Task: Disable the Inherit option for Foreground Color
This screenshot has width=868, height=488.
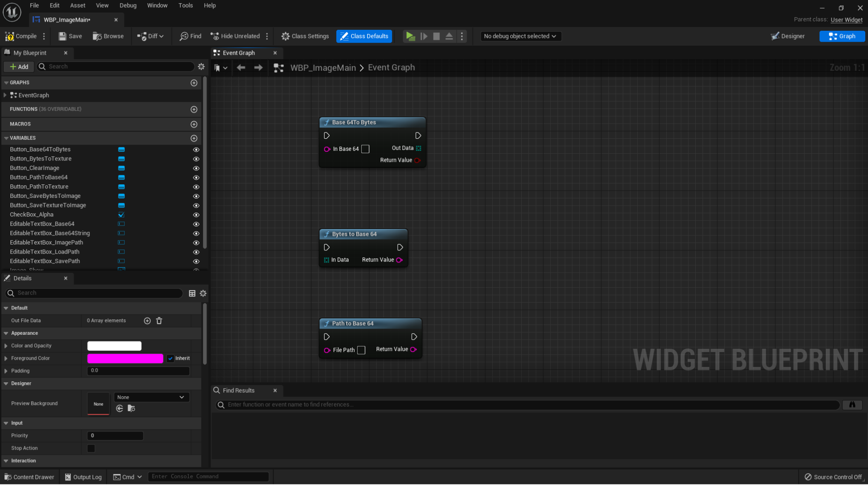Action: click(170, 358)
